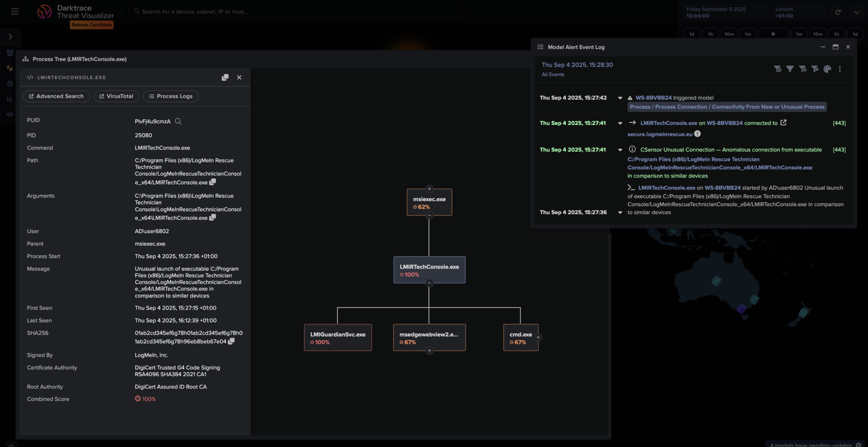Expand the left sidebar with the arrow chevron
This screenshot has width=868, height=447.
[x=10, y=36]
